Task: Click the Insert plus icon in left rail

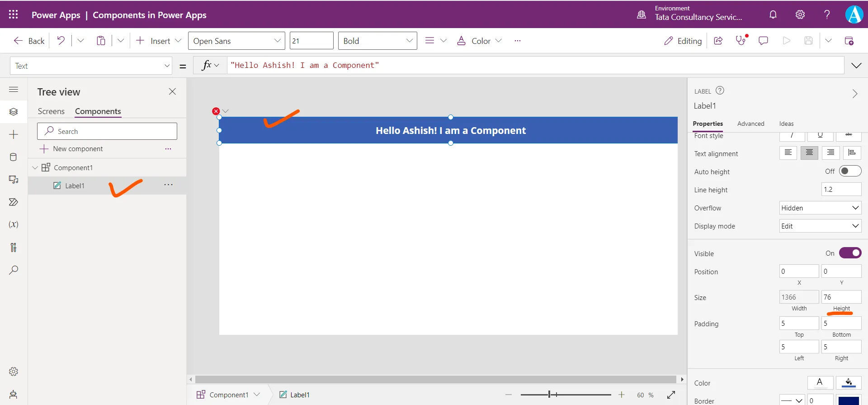Action: pyautogui.click(x=14, y=134)
